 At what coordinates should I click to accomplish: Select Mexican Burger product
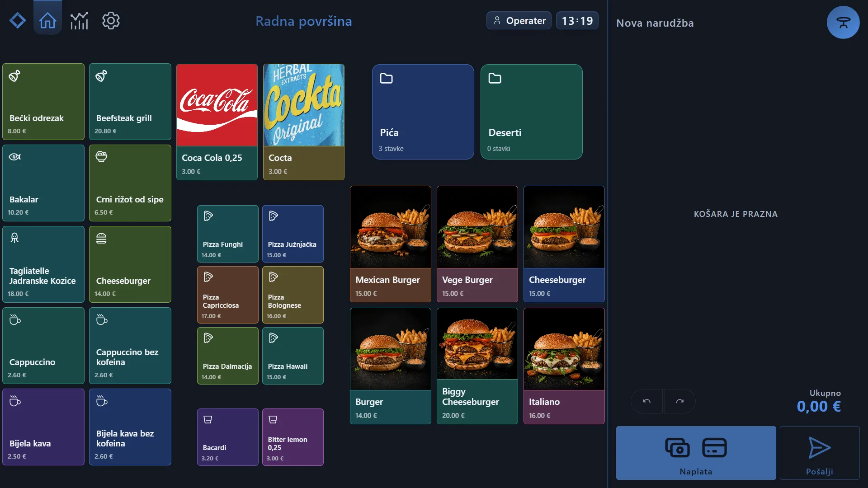[x=391, y=244]
